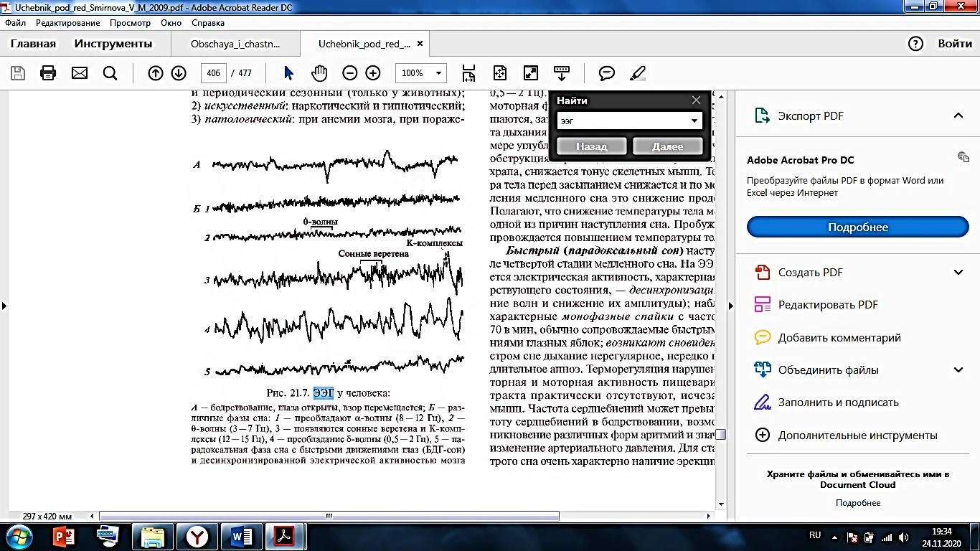Viewport: 980px width, 551px height.
Task: Open the Просмотр menu
Action: coord(130,23)
